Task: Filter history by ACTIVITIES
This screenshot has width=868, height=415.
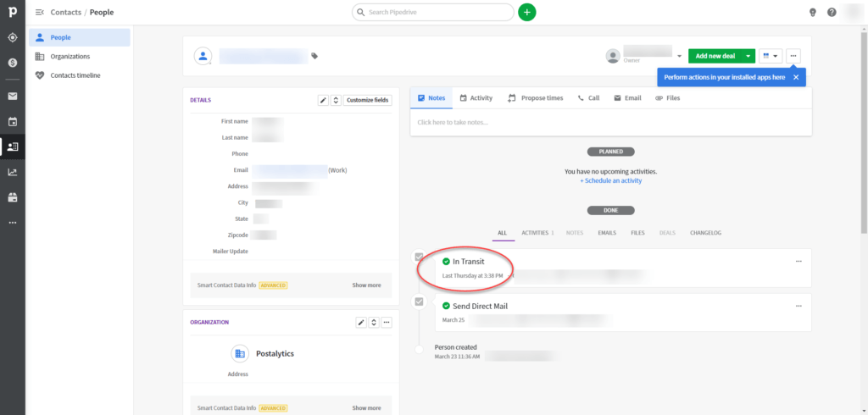Action: [x=537, y=233]
